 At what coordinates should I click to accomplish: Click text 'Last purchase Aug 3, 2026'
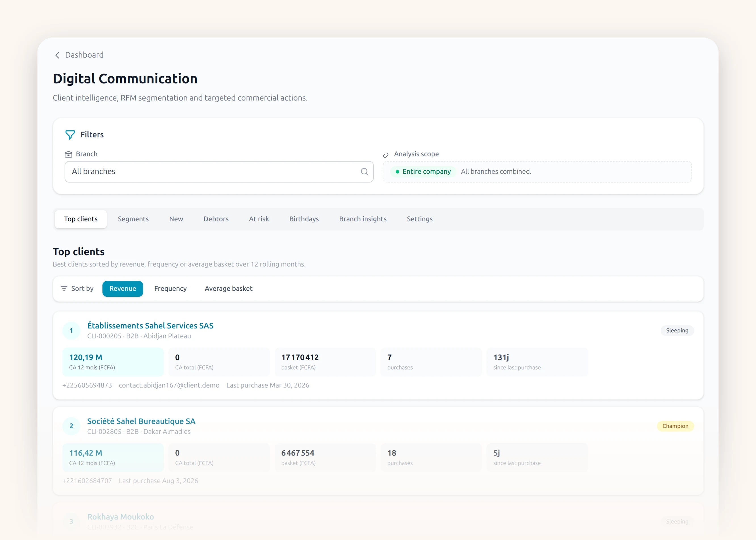[x=159, y=481]
